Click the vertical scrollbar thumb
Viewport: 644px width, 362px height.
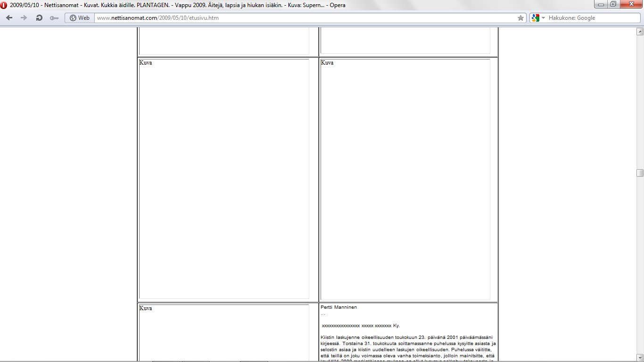[x=640, y=173]
